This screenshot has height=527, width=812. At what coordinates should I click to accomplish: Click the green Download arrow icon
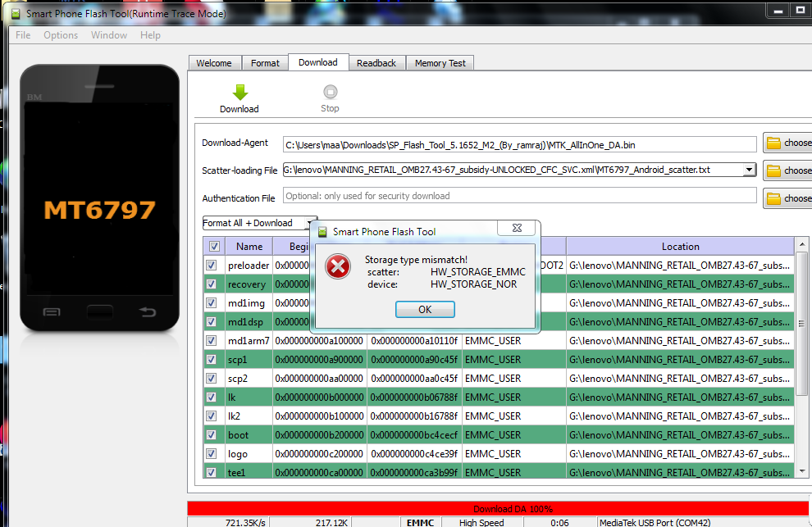[239, 92]
